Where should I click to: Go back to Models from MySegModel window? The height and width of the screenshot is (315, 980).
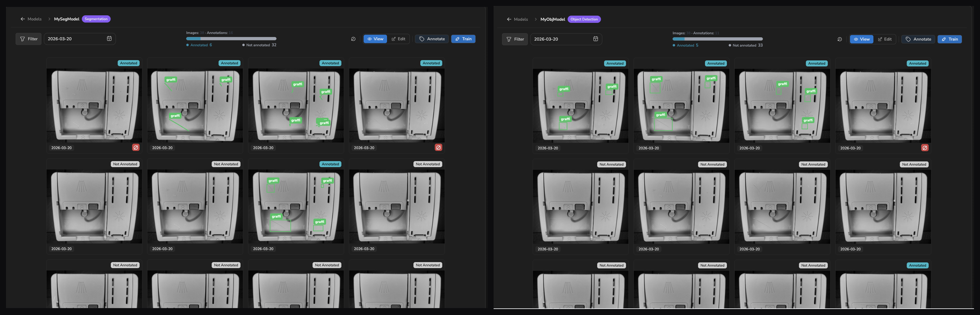point(31,19)
